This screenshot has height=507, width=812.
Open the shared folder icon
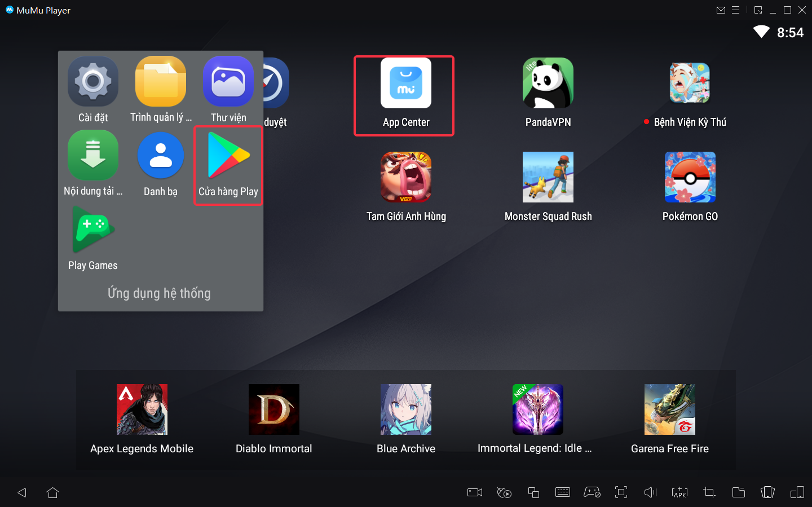click(738, 492)
